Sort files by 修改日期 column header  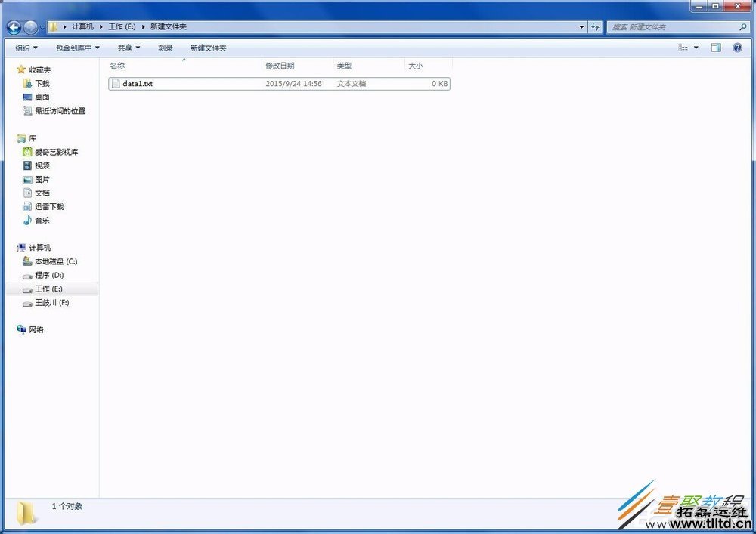pos(280,66)
